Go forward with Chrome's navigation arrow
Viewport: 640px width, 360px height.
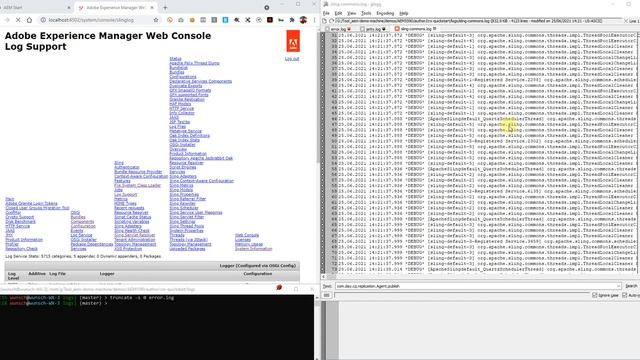[7, 20]
